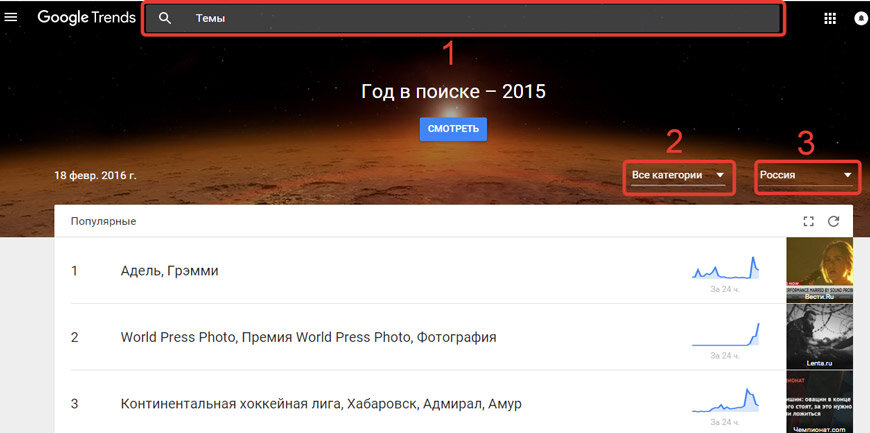Click the sparkline chart for World Press Photo
Image resolution: width=870 pixels, height=433 pixels.
click(x=725, y=334)
